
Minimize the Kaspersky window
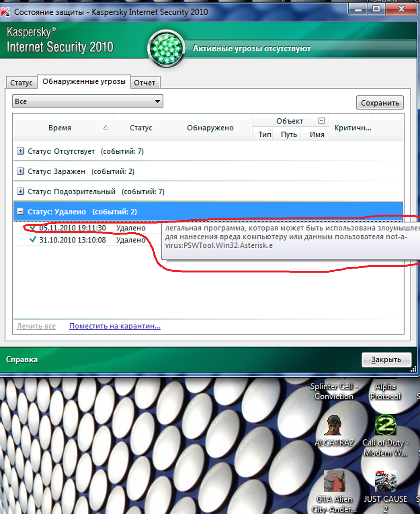358,10
